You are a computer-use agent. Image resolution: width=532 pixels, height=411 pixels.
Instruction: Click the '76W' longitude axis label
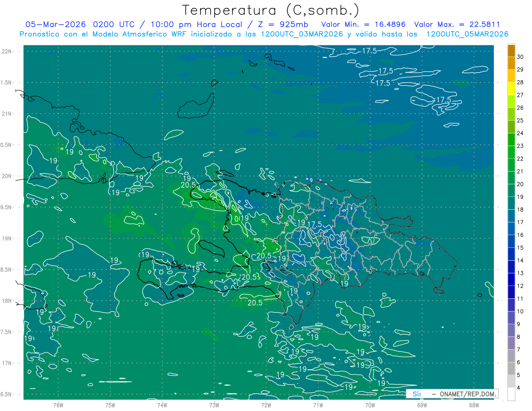[x=58, y=405]
